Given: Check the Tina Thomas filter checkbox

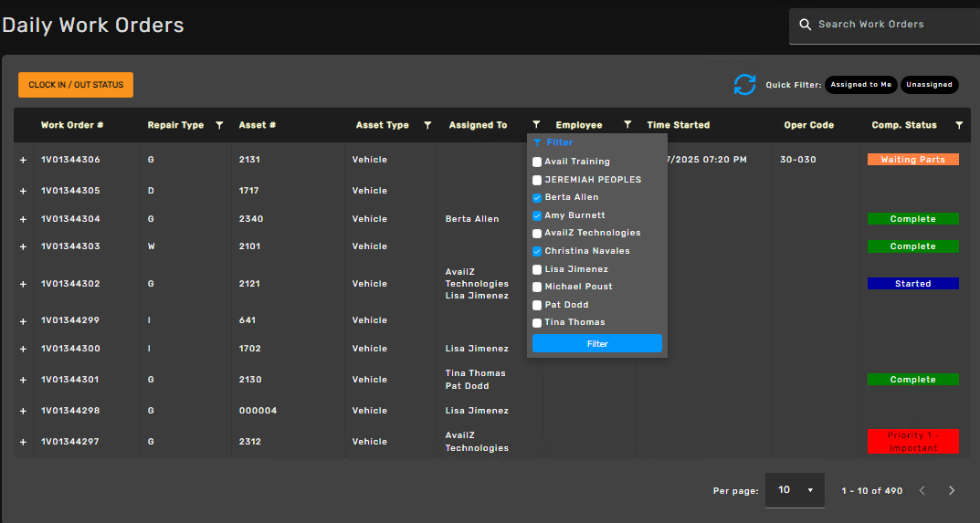Looking at the screenshot, I should (537, 322).
